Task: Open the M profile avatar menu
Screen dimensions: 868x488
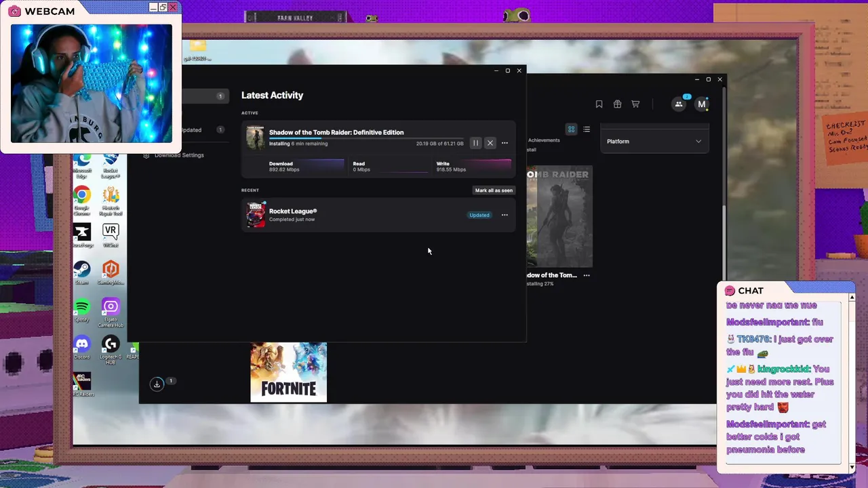Action: coord(702,104)
